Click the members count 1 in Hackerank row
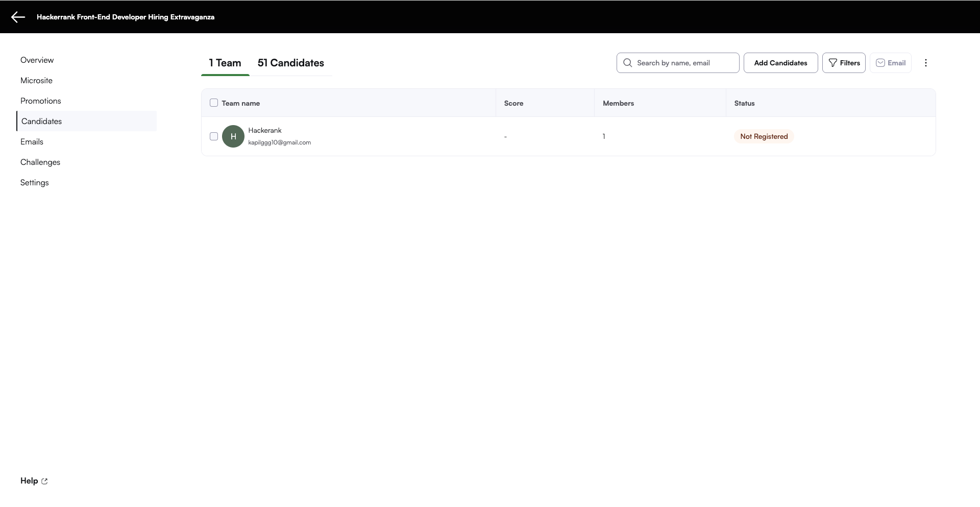Image resolution: width=980 pixels, height=507 pixels. coord(604,136)
